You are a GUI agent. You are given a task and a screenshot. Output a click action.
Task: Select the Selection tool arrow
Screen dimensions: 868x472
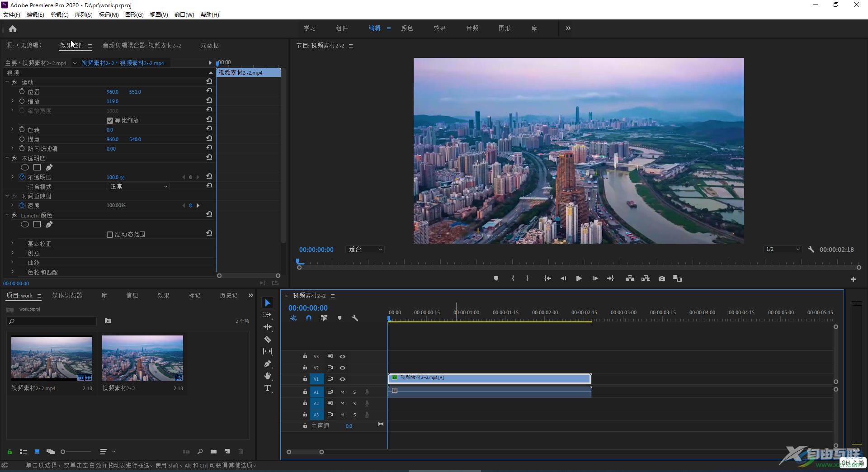click(x=268, y=303)
